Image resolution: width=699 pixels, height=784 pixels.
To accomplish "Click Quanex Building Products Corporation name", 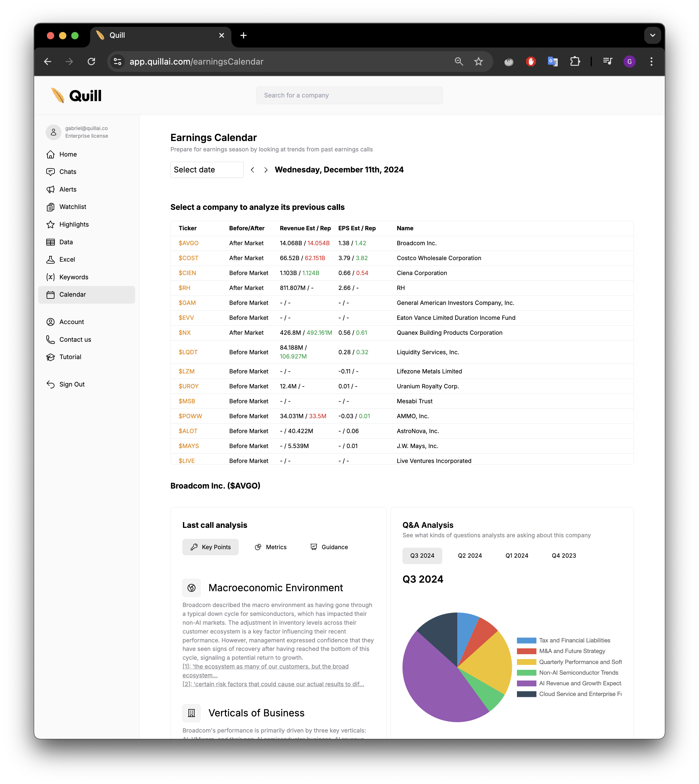I will [x=449, y=333].
